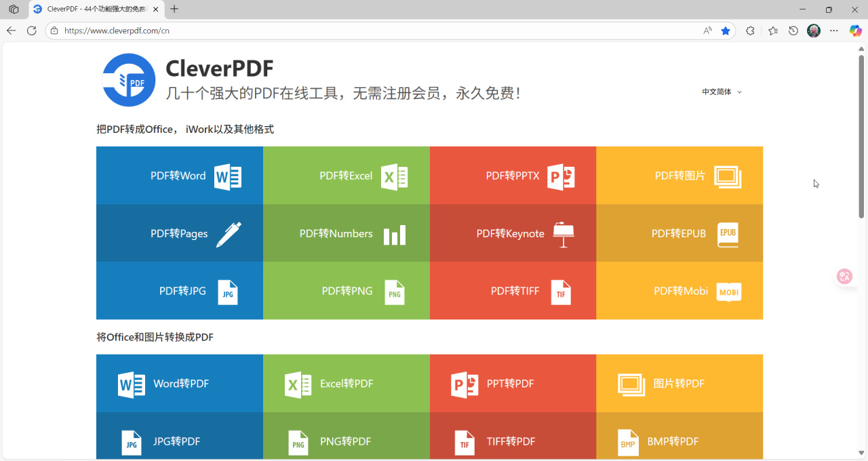This screenshot has width=868, height=461.
Task: Open the browser profile avatar
Action: click(x=814, y=31)
